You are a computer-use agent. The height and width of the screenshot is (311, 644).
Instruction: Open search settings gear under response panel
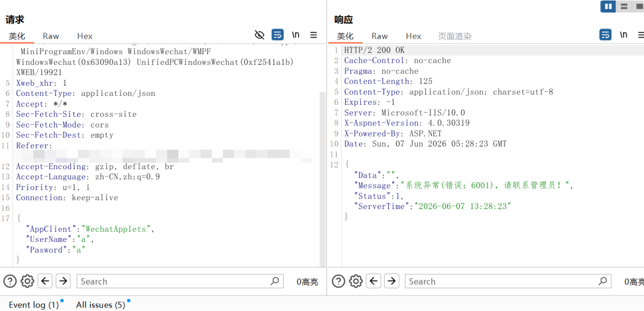pos(355,281)
